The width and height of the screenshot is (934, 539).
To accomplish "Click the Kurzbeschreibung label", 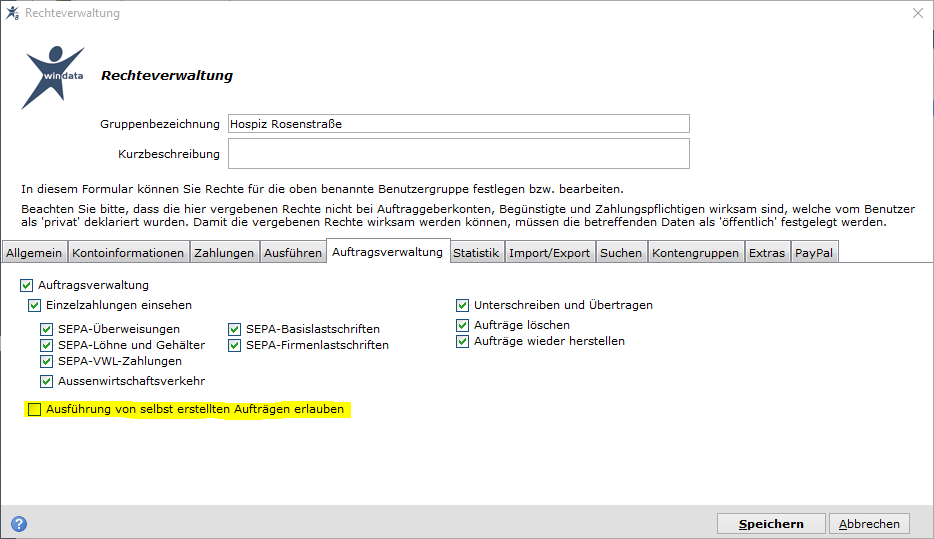I will [169, 154].
